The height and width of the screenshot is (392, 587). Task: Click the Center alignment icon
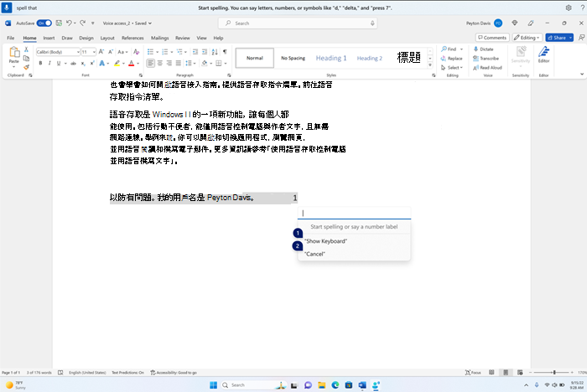coord(160,63)
